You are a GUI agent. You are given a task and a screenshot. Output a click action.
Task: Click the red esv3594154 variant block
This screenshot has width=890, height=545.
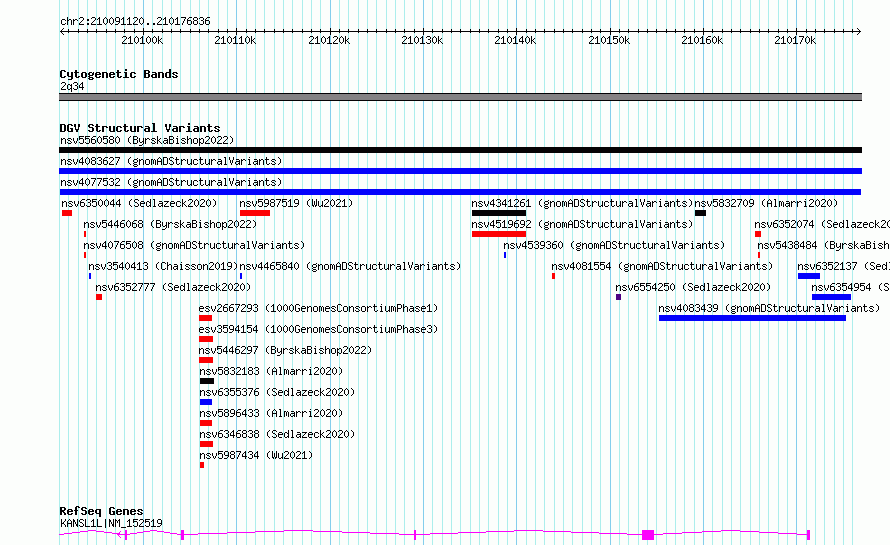click(206, 339)
